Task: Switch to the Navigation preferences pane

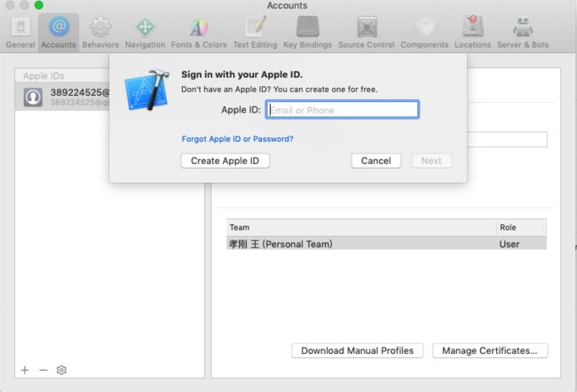Action: coord(145,33)
